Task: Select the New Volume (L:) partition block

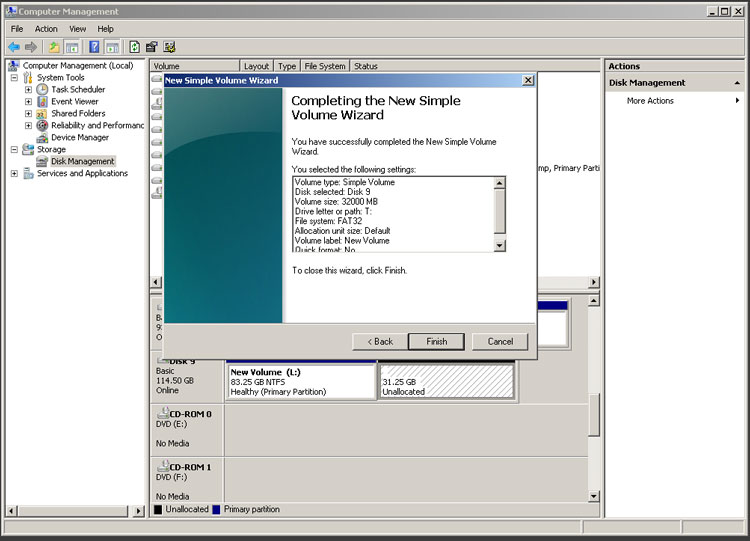Action: click(301, 380)
